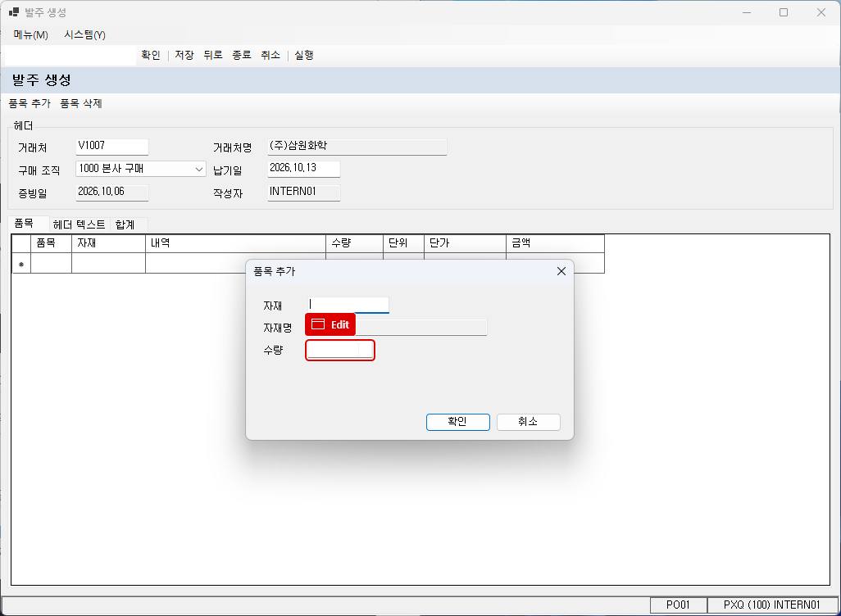This screenshot has height=616, width=841.
Task: Click 저장 in the toolbar
Action: [x=184, y=55]
